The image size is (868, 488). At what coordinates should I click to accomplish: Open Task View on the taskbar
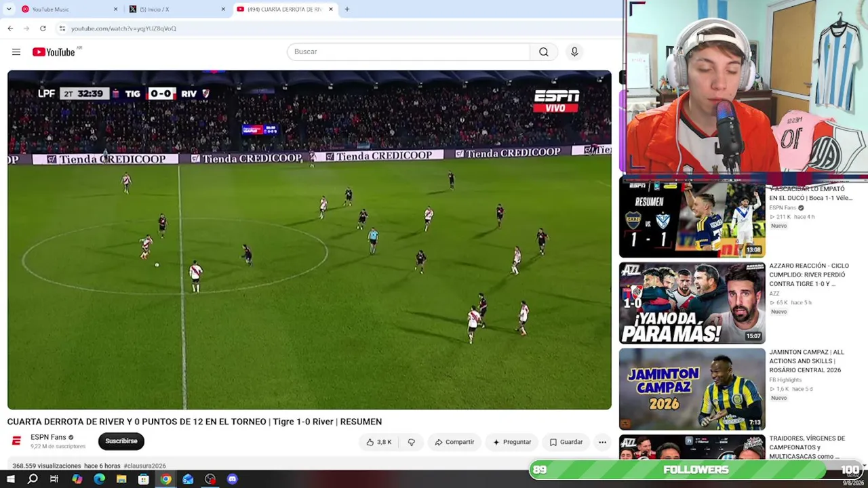(54, 479)
